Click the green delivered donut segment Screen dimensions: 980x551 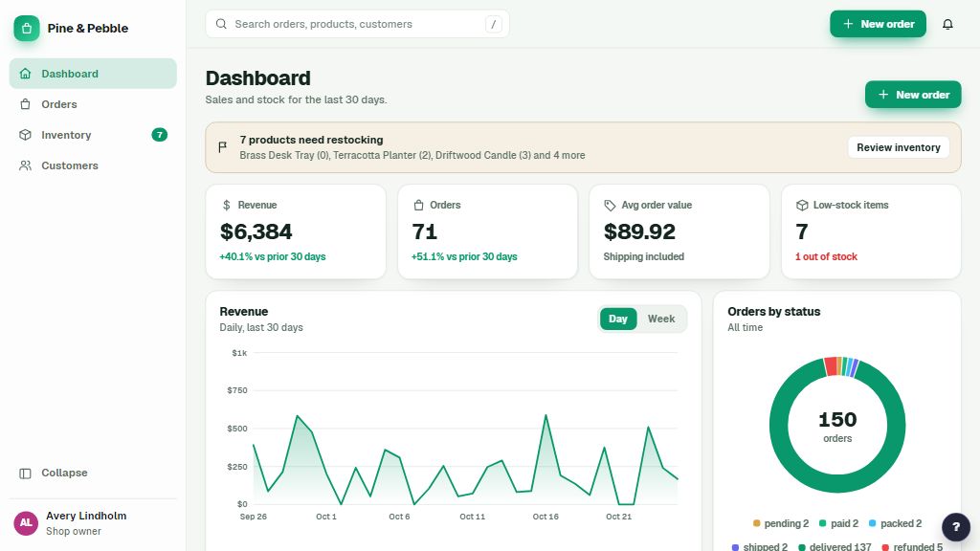click(x=837, y=483)
